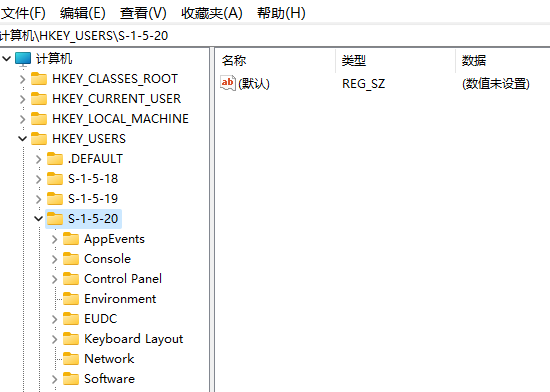Open the 收藏夹(A) menu
This screenshot has height=392, width=550.
212,13
